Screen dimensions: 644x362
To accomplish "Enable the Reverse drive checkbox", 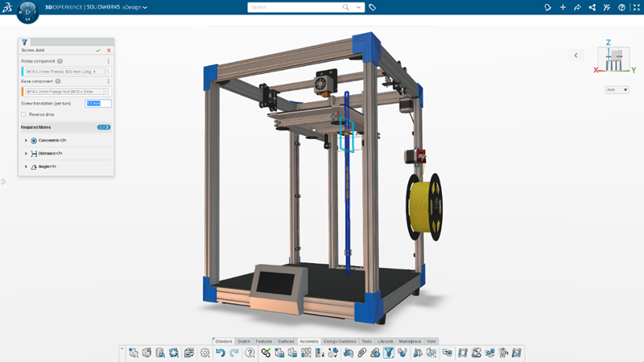I will pos(24,114).
